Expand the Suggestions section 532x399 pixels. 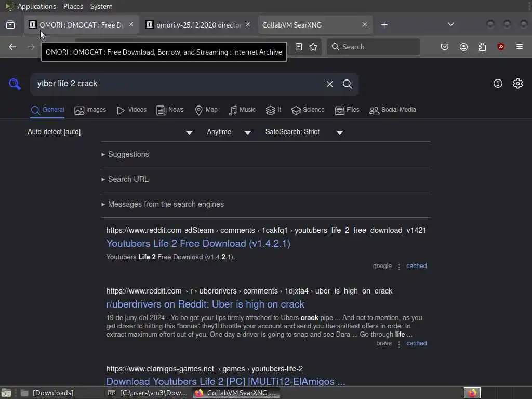125,154
